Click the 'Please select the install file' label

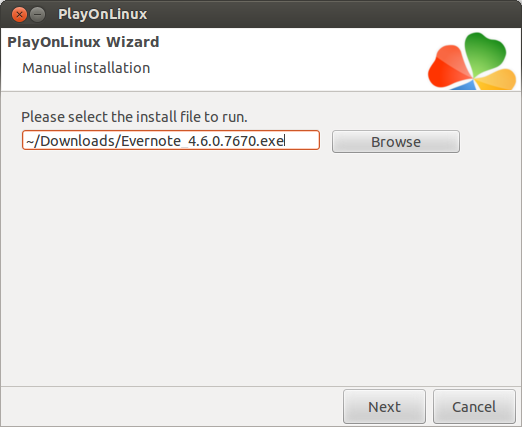[134, 117]
